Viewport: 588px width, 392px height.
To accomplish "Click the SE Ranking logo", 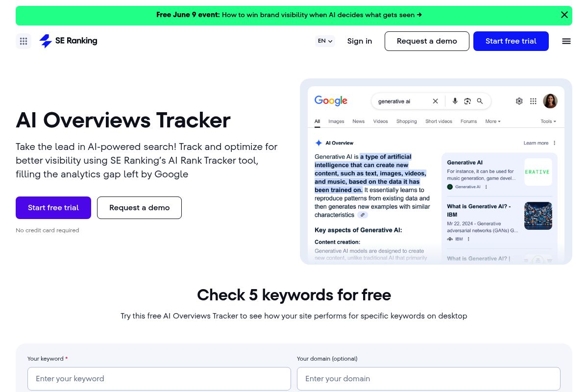I will point(68,41).
